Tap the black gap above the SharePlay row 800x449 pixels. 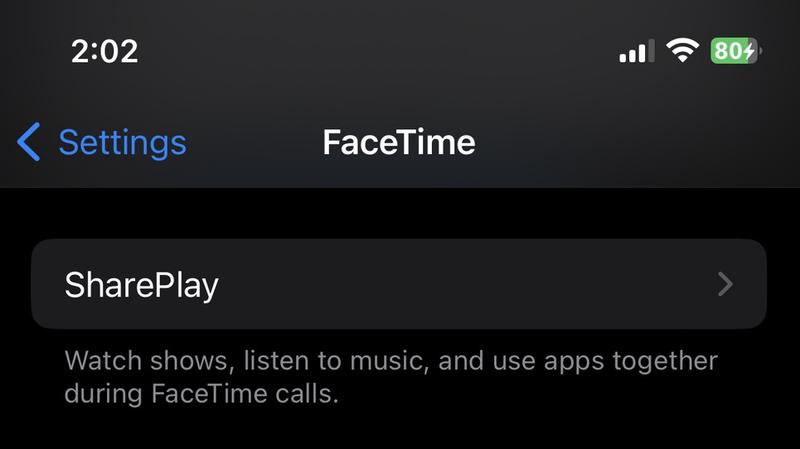pos(400,213)
